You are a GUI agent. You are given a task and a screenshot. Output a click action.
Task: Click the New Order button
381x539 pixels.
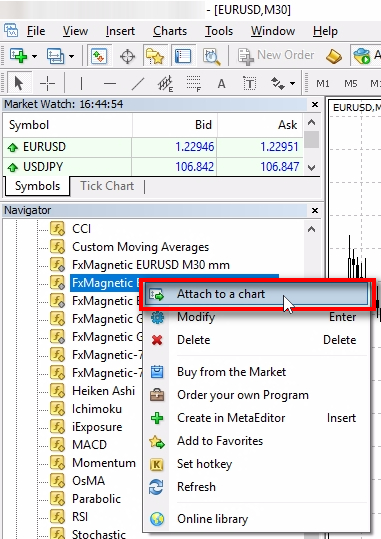pyautogui.click(x=276, y=55)
